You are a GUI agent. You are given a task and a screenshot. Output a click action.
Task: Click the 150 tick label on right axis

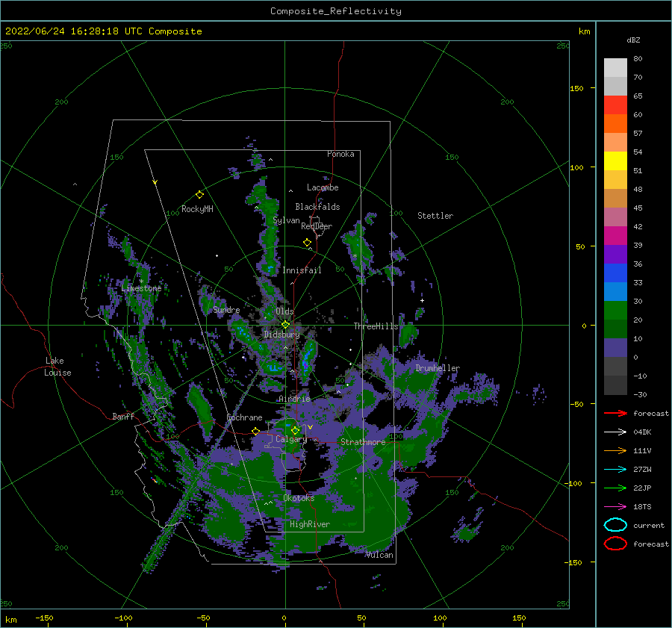click(576, 88)
